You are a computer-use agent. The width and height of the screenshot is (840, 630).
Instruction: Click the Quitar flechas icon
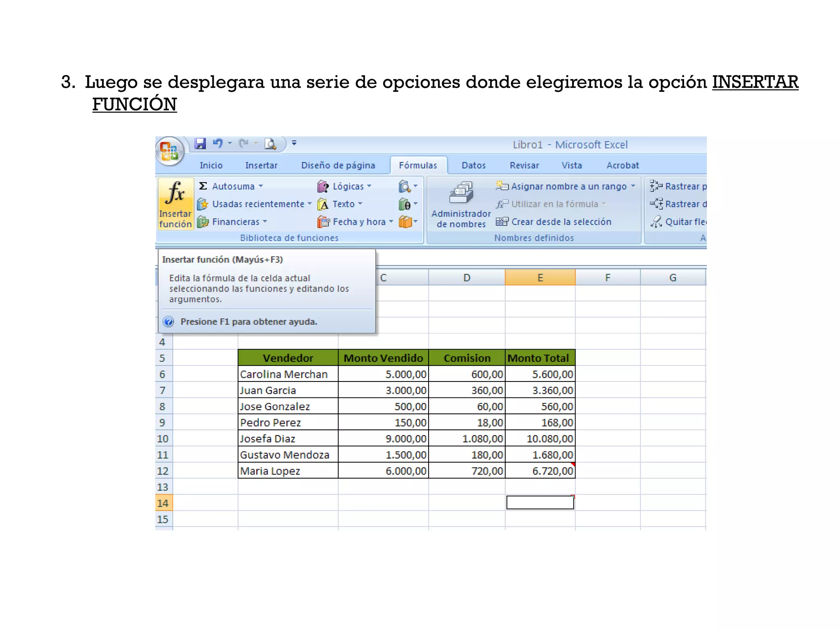656,222
